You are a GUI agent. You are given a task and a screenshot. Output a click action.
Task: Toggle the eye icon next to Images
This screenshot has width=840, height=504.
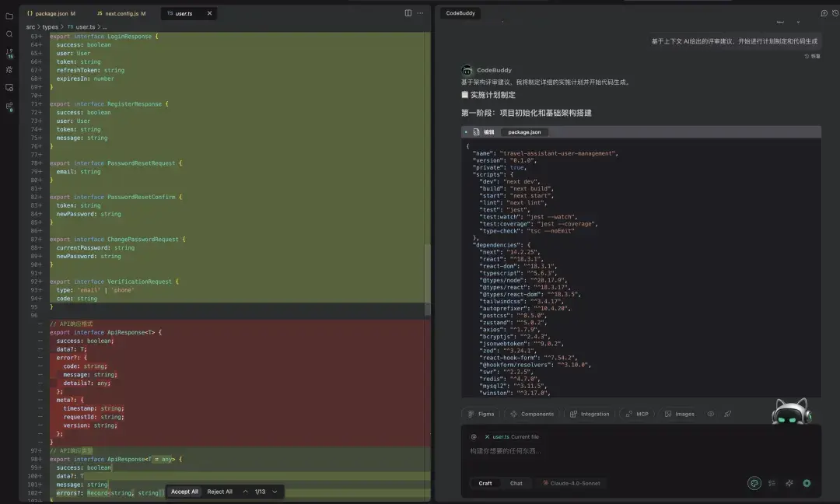pos(710,413)
